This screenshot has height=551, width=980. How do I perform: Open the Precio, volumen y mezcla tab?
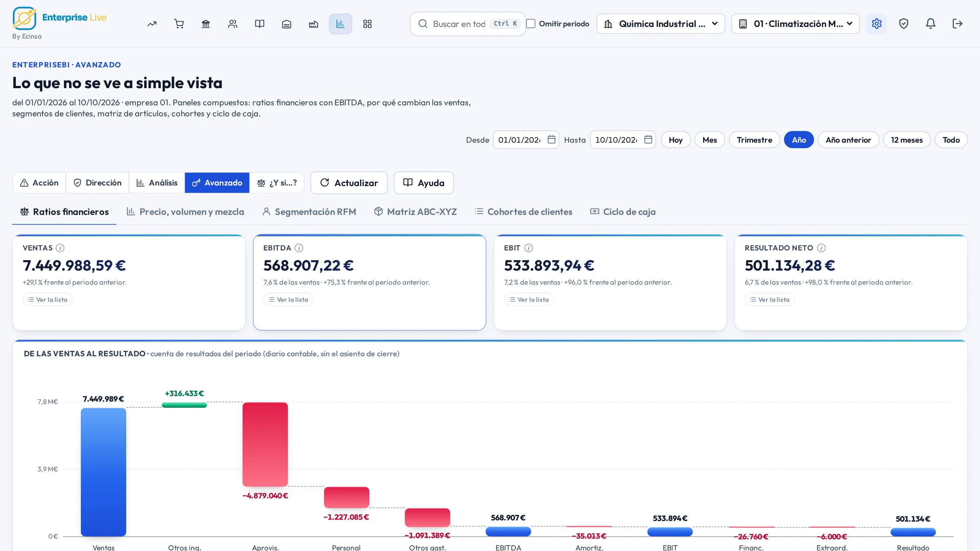pos(185,211)
